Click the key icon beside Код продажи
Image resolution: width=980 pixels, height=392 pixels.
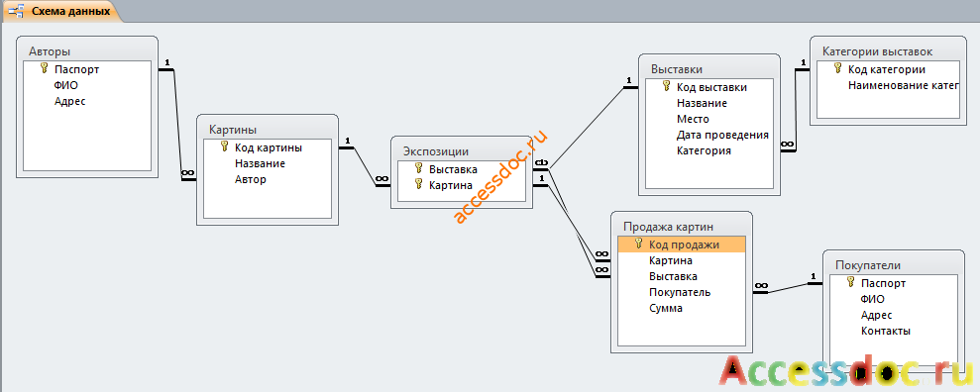[x=639, y=245]
